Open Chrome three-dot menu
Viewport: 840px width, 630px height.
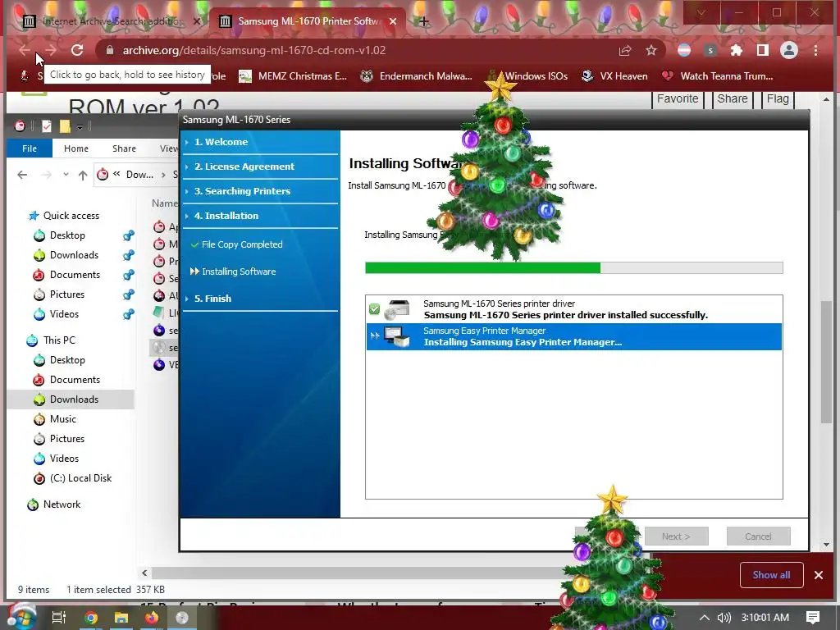tap(815, 50)
